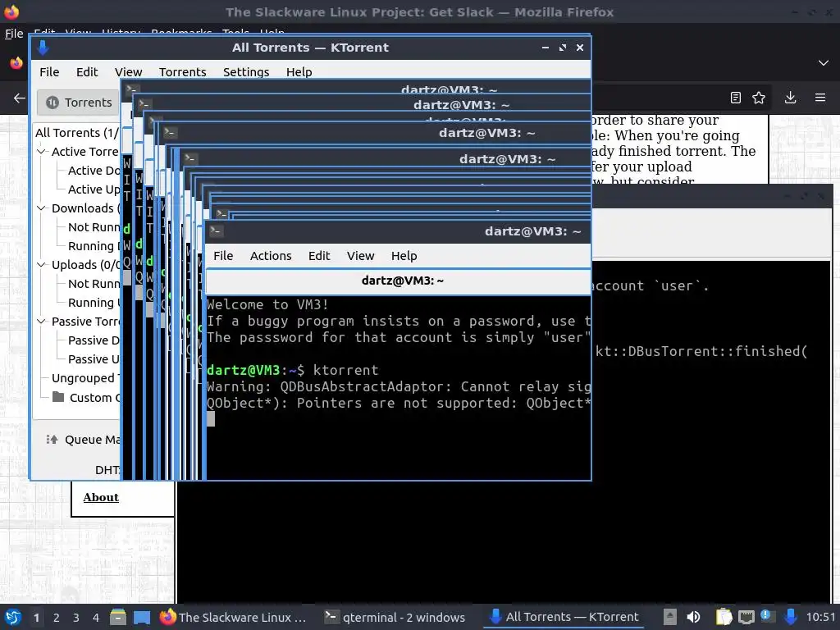Select Passive Uploads tree item
The height and width of the screenshot is (630, 840).
pyautogui.click(x=94, y=359)
